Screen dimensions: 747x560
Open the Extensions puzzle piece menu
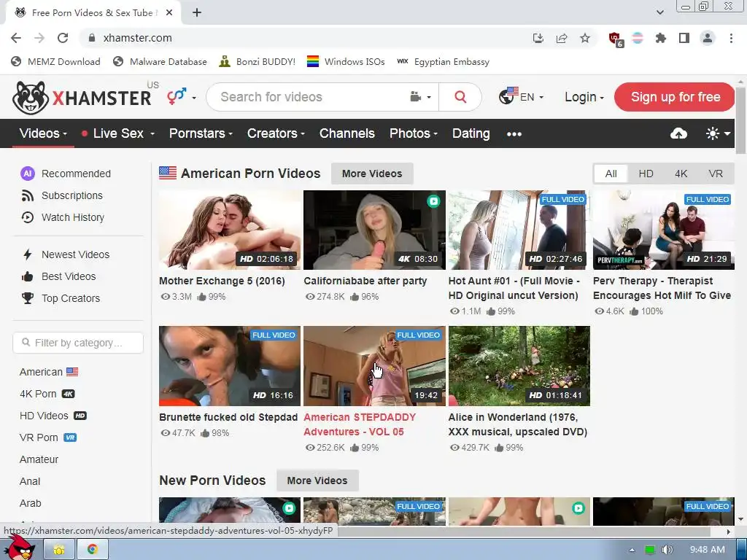click(x=661, y=38)
